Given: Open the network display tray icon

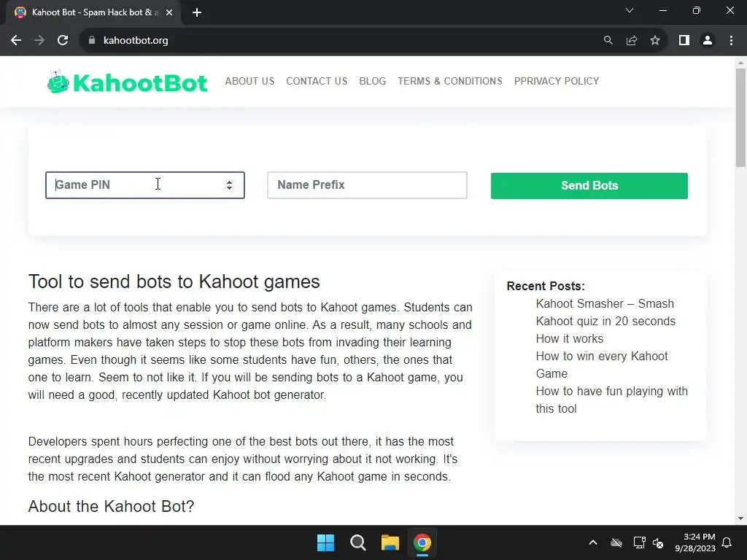Looking at the screenshot, I should coord(639,542).
